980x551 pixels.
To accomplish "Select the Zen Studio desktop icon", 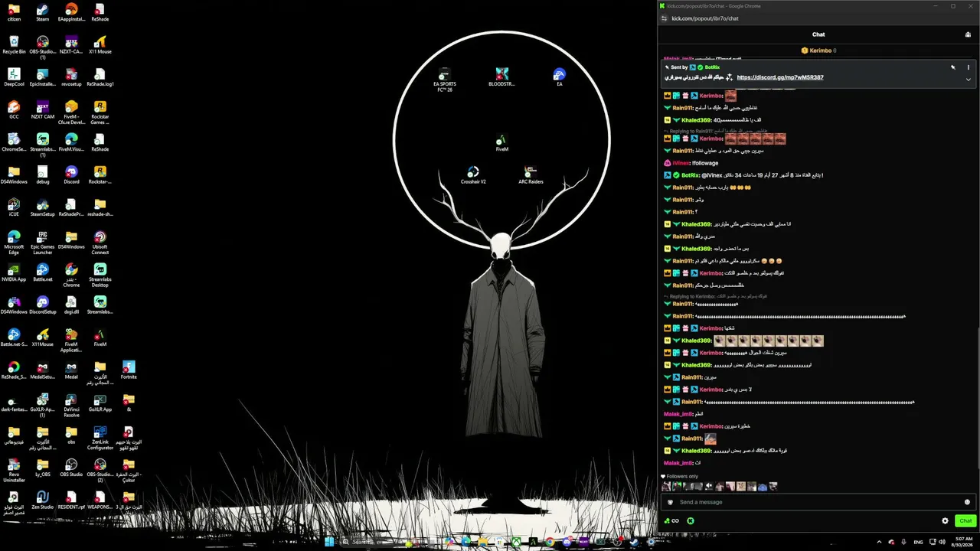I will click(x=42, y=500).
